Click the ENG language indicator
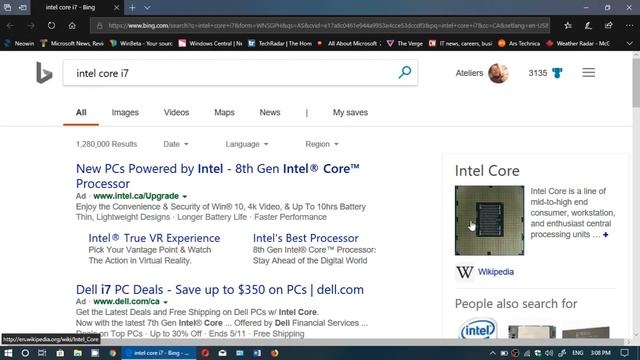 click(x=577, y=353)
